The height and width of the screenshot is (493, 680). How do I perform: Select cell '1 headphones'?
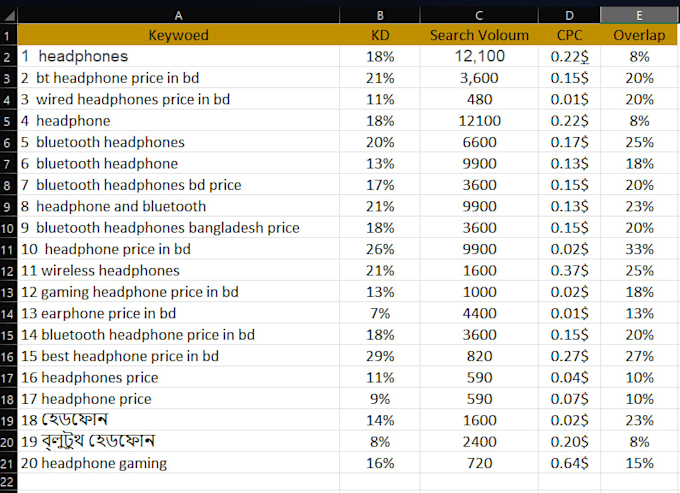[x=178, y=56]
